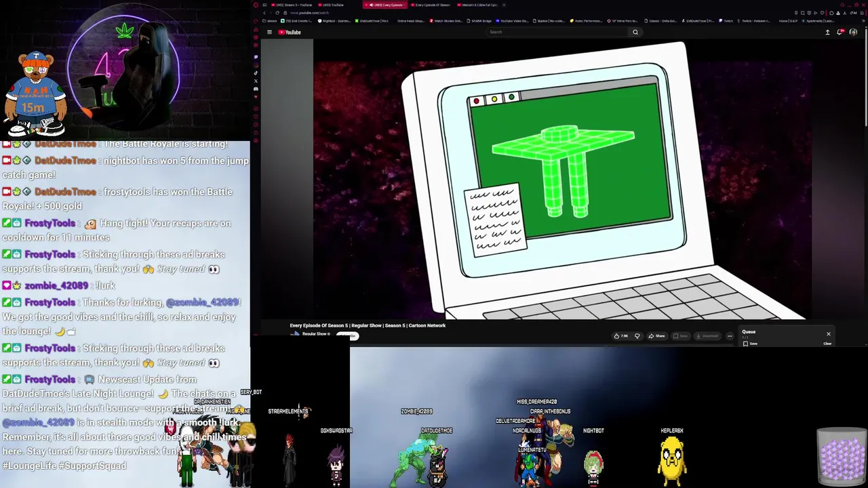Viewport: 868px width, 488px height.
Task: Open the YouTube guide hamburger menu
Action: 269,32
